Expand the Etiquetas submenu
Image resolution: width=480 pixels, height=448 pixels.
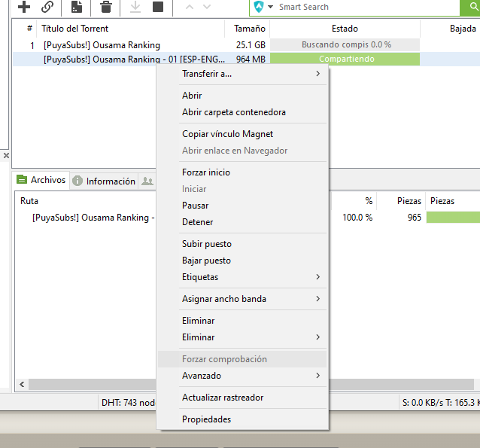242,277
